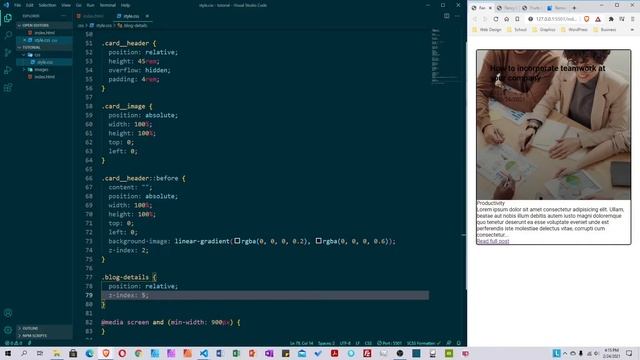This screenshot has height=360, width=640.
Task: Click the blog-details breadcrumb item
Action: coord(132,25)
